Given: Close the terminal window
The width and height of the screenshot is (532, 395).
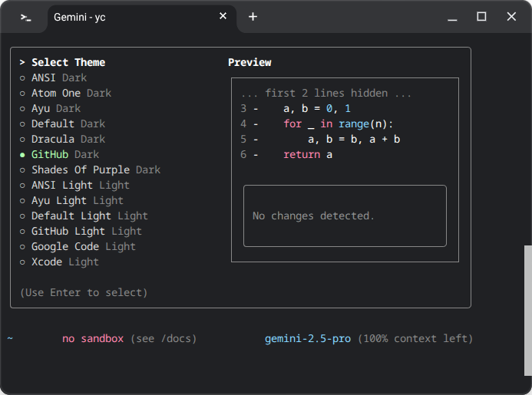Looking at the screenshot, I should coord(511,17).
